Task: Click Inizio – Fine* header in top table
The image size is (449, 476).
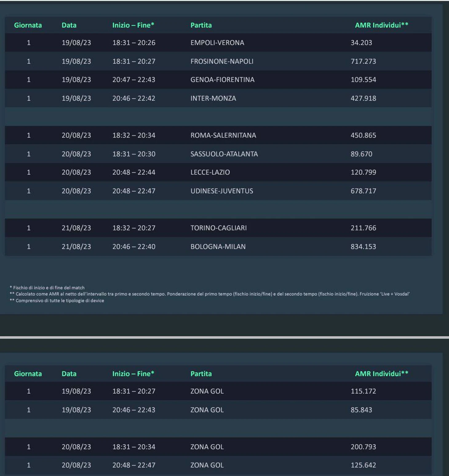Action: point(133,25)
